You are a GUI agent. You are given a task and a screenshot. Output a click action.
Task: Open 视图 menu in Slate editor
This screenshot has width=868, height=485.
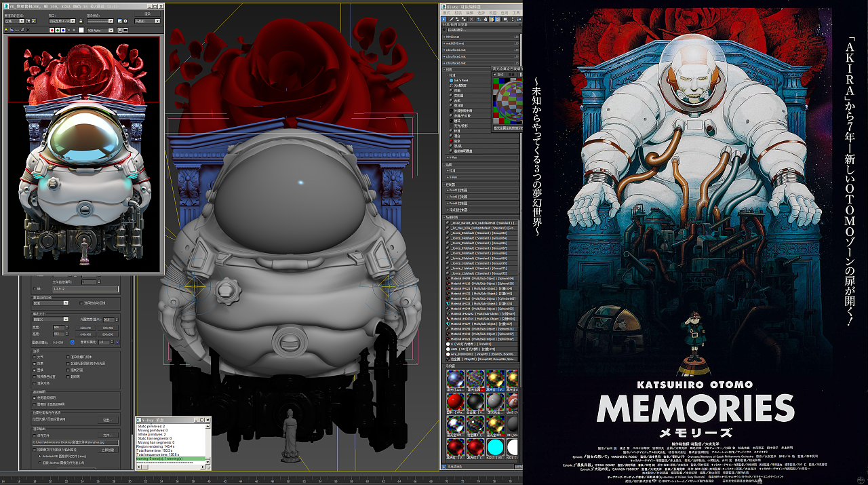[493, 13]
